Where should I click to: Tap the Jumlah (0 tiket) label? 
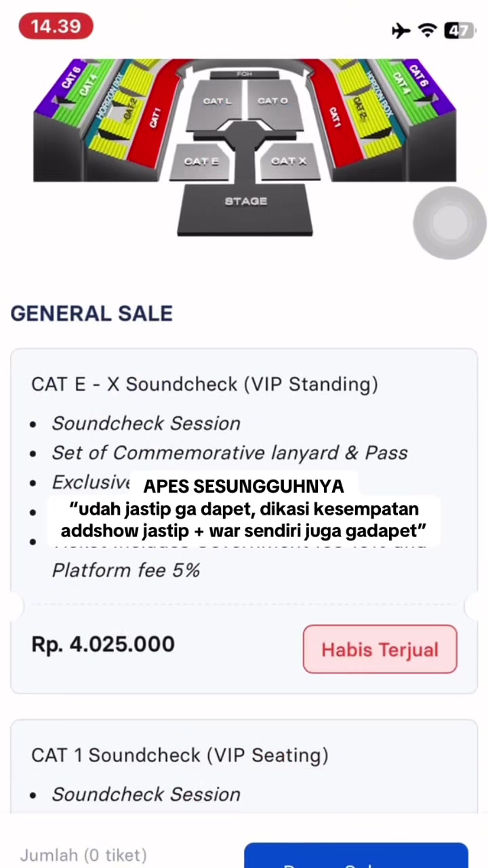pyautogui.click(x=83, y=856)
